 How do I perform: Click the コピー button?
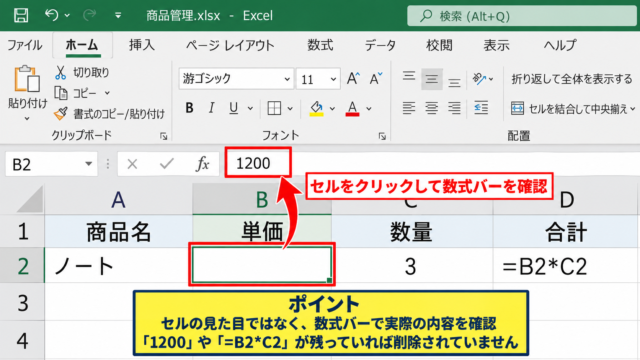tap(76, 93)
